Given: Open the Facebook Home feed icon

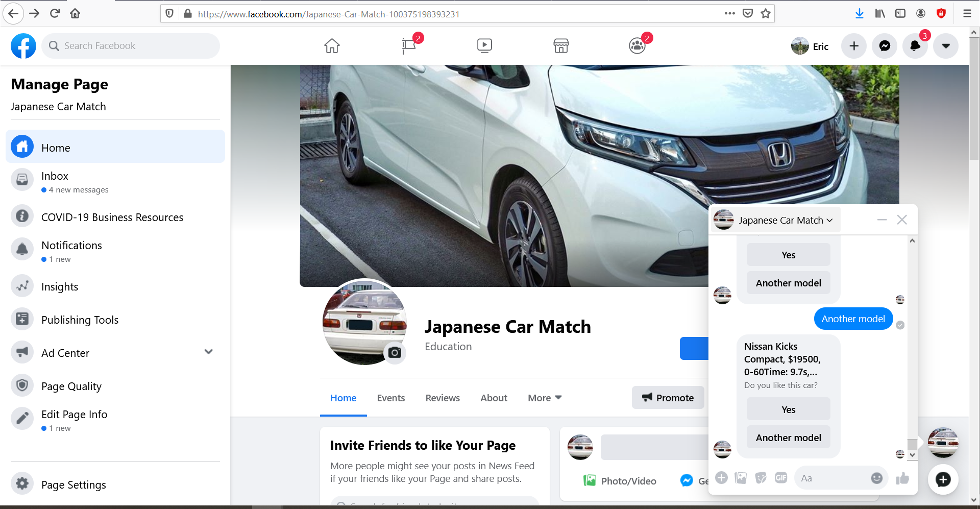Looking at the screenshot, I should tap(332, 46).
